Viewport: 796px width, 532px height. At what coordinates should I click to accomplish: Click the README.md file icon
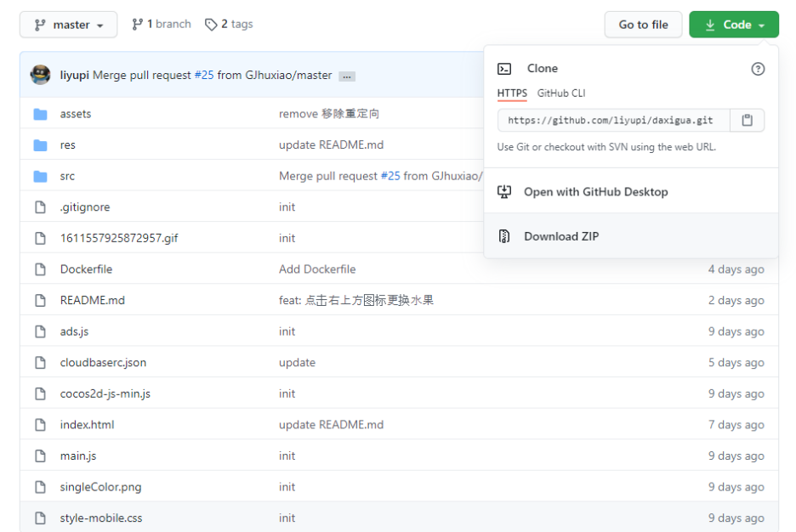tap(40, 300)
